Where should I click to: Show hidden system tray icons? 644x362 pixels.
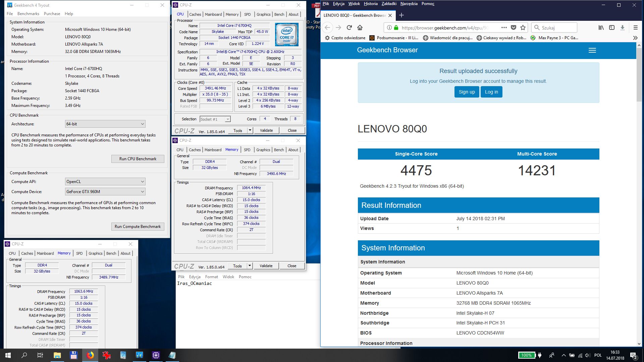tap(563, 355)
